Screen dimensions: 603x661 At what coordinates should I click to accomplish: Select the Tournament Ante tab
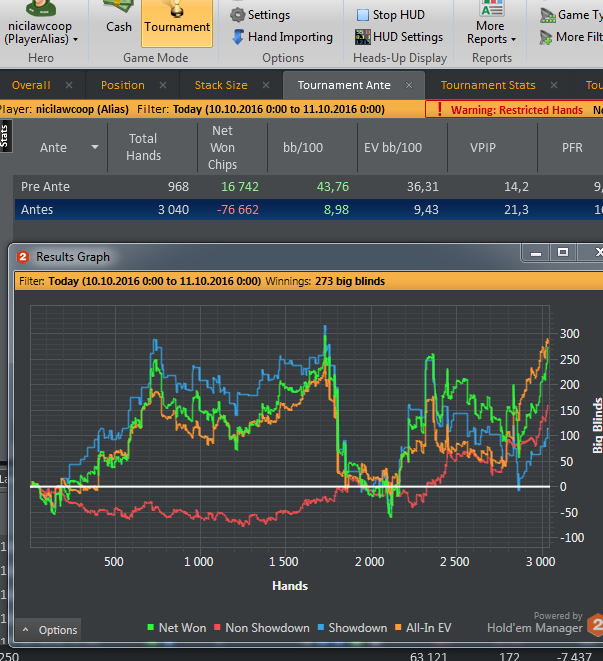(344, 85)
